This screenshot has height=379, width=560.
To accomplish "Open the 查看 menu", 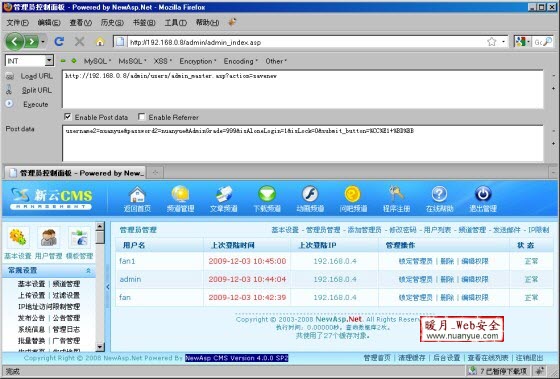I will point(80,23).
